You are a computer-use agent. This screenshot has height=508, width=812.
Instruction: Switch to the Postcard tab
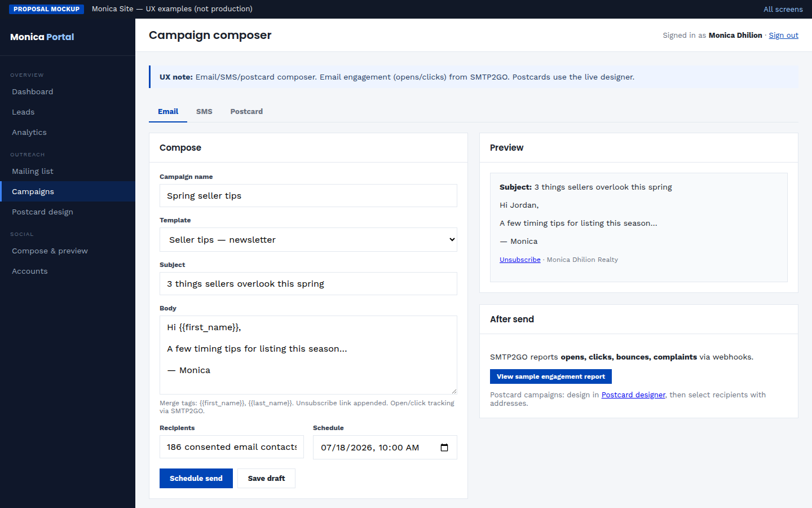[x=246, y=112]
